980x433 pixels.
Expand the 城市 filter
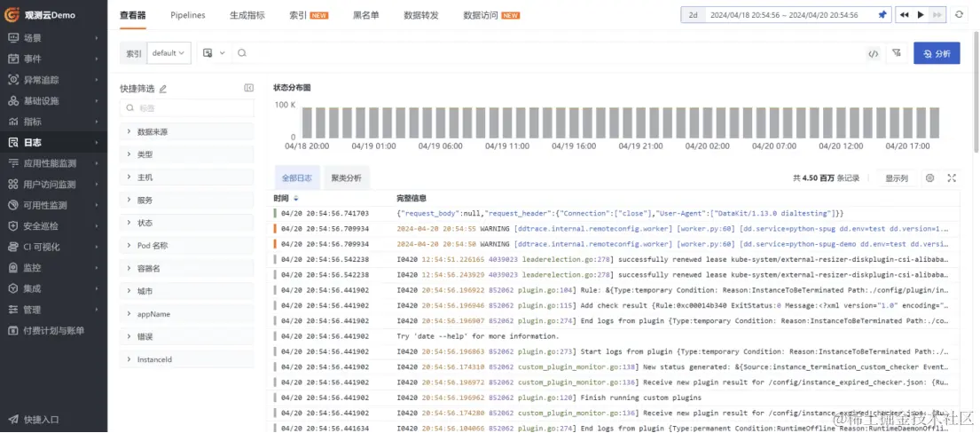pyautogui.click(x=186, y=291)
